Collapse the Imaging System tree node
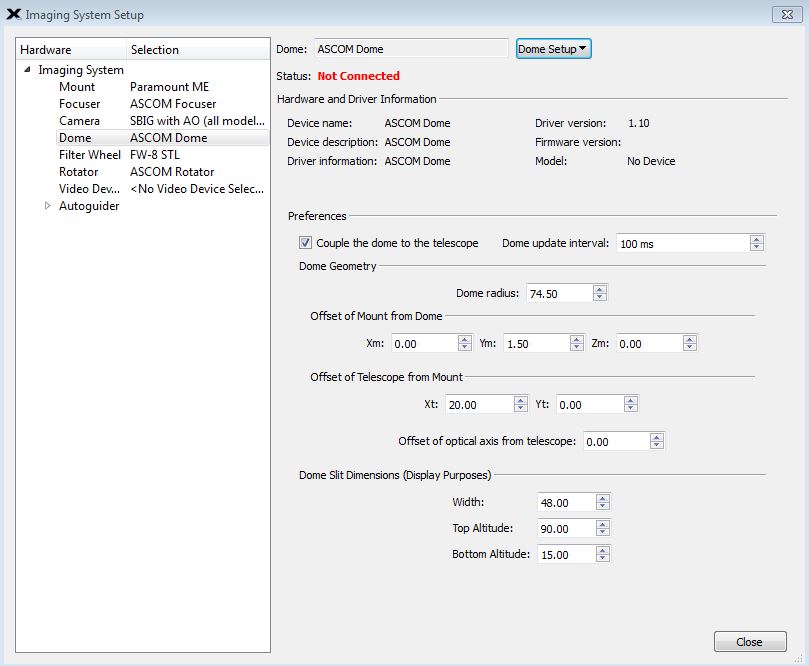The image size is (809, 666). pos(27,69)
